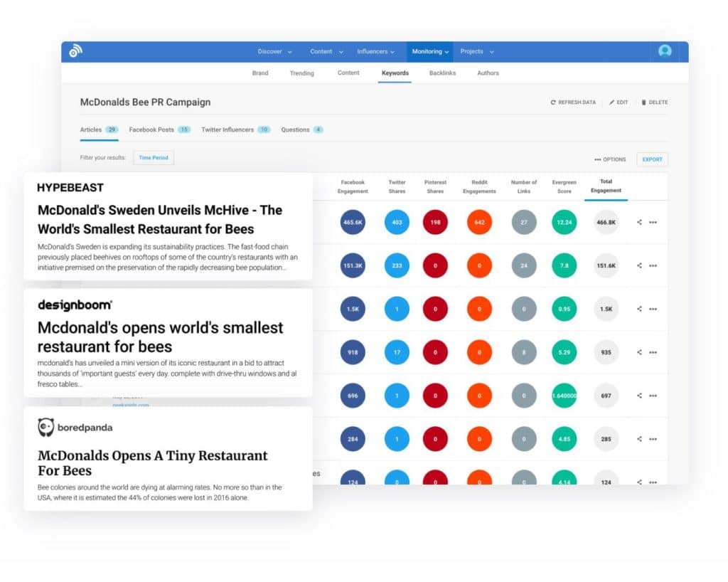Click the BuzzSumo logo icon
This screenshot has height=582, width=728.
pyautogui.click(x=75, y=51)
